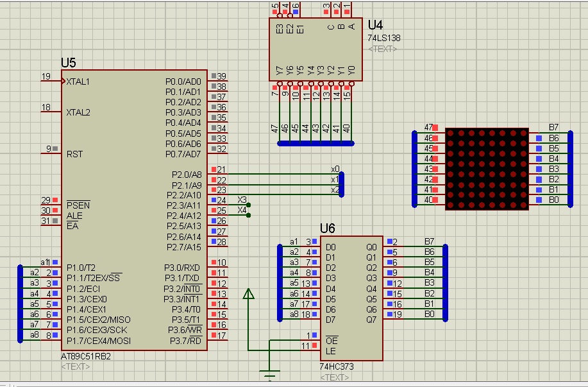Select the blue bus left of LED matrix
The image size is (588, 387).
[x=414, y=169]
